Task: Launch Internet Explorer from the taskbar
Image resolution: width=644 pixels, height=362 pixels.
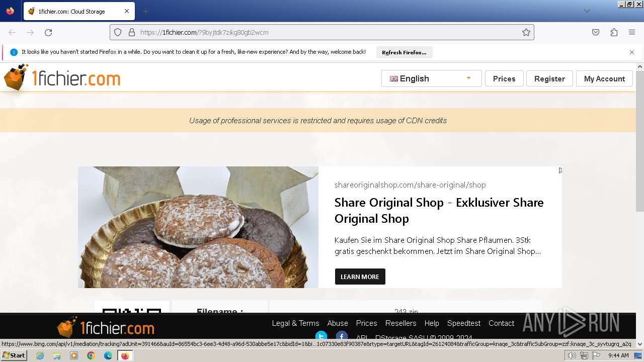Action: click(x=40, y=355)
